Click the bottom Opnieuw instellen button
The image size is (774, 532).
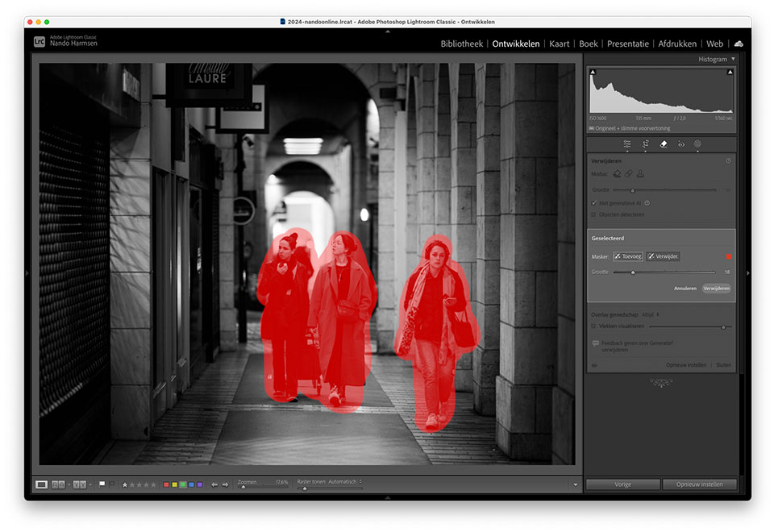[700, 484]
